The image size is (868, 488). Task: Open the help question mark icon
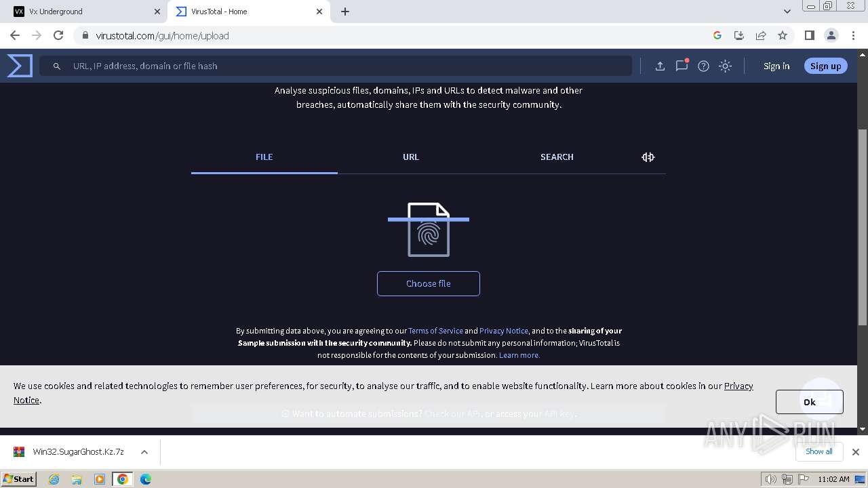click(x=703, y=66)
